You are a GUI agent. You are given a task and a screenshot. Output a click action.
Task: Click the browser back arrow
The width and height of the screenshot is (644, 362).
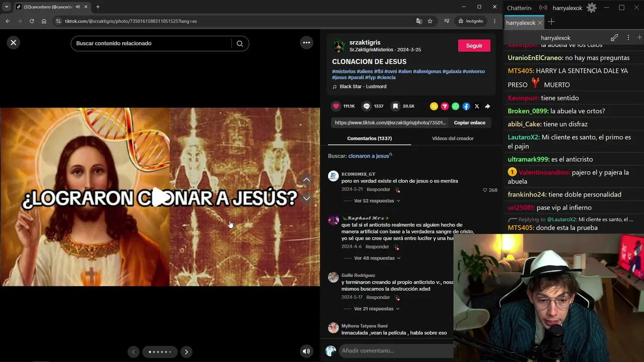8,21
